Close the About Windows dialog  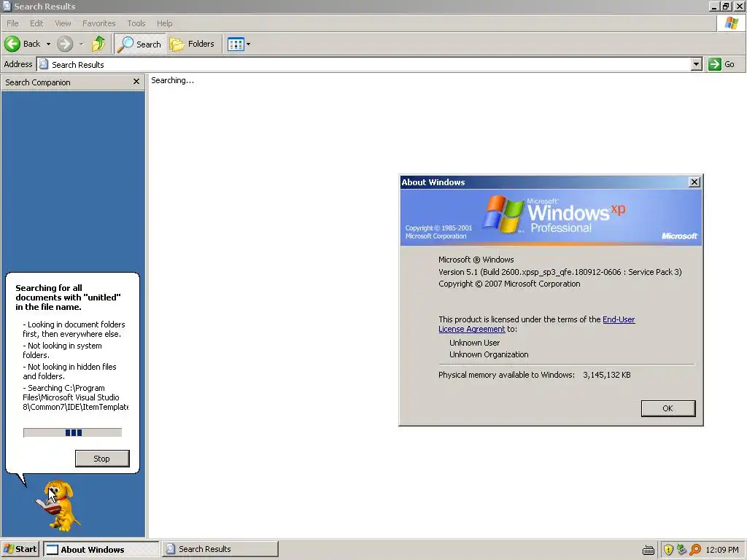click(x=694, y=182)
